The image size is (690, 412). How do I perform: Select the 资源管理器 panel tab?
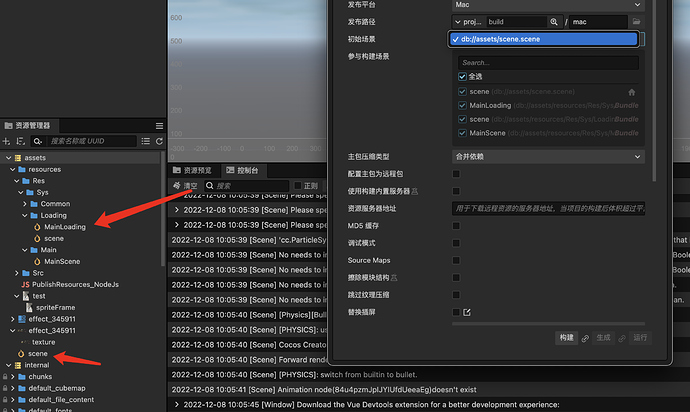click(x=28, y=126)
